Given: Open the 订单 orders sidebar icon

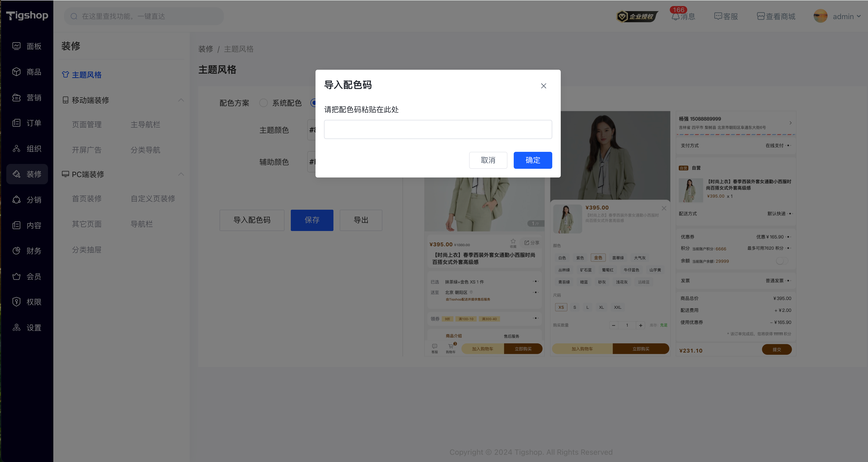Looking at the screenshot, I should (16, 123).
